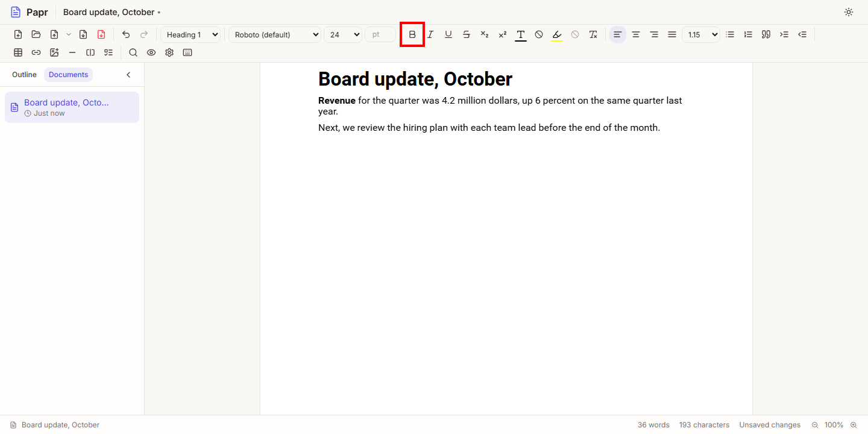
Task: Toggle preview mode with the eye icon
Action: 151,52
